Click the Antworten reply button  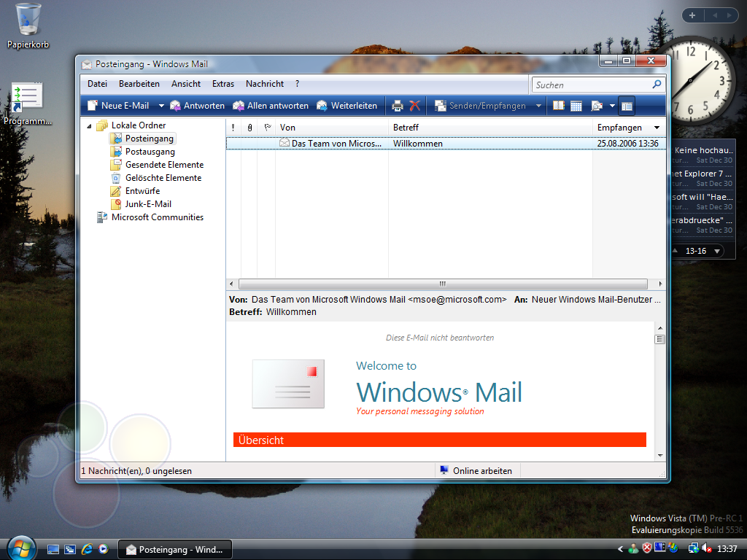click(197, 106)
